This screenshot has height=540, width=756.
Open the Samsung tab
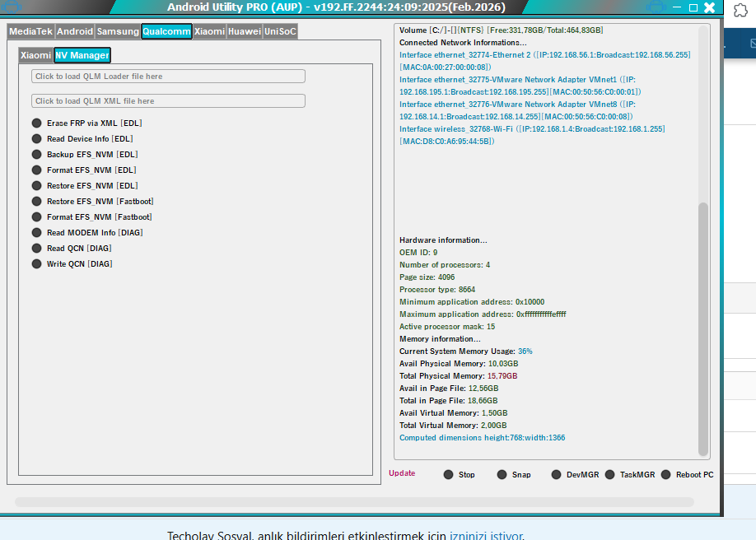118,31
